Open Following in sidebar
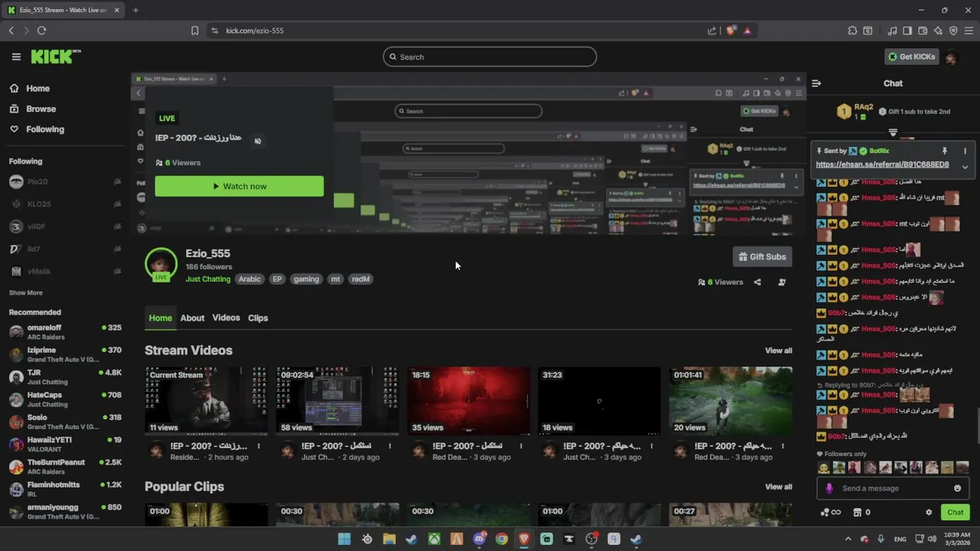This screenshot has height=551, width=980. 37,129
